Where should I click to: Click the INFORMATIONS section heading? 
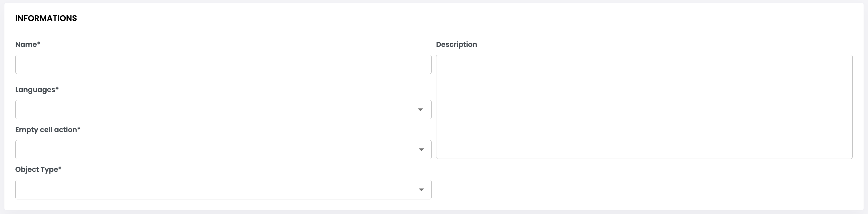pos(46,18)
